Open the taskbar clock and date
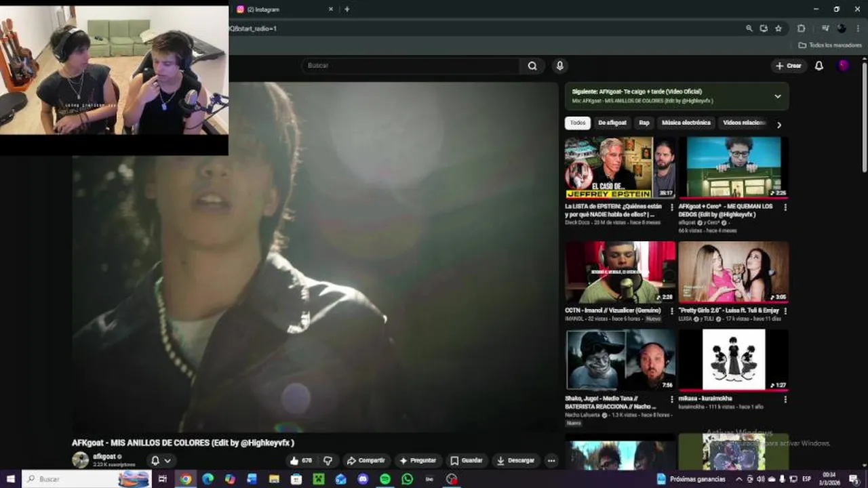This screenshot has width=868, height=488. click(x=830, y=479)
